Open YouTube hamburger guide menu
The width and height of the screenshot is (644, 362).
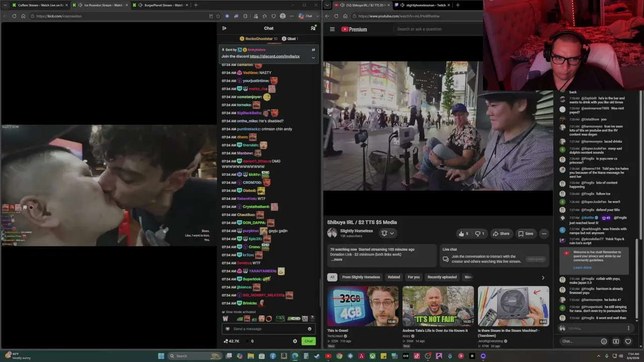(x=332, y=29)
